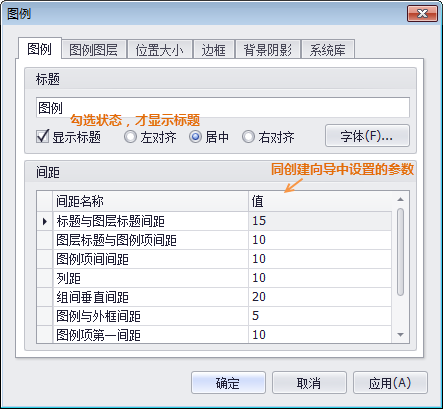Open the 字体(F)... font dialog
443x409 pixels.
tap(367, 136)
